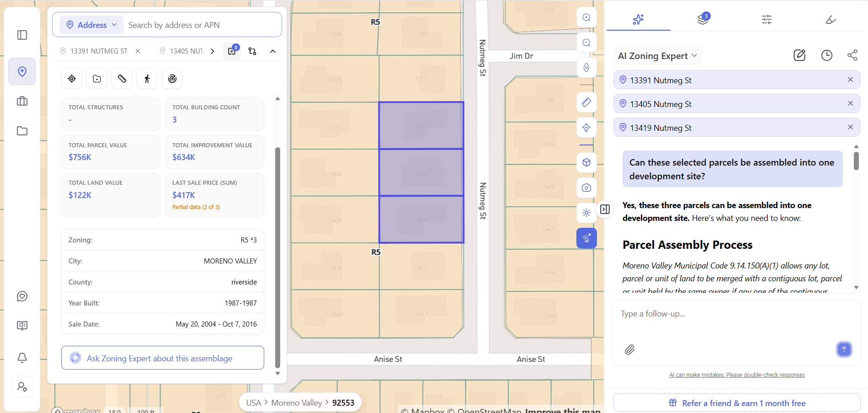
Task: Open the book guide icon
Action: coord(22,326)
